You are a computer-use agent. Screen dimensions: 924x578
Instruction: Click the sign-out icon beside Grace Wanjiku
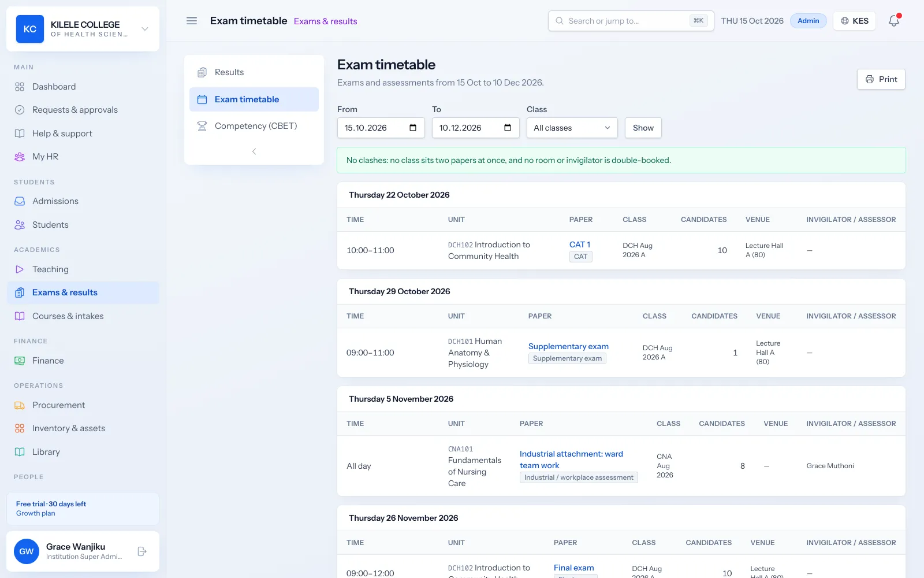(x=142, y=551)
